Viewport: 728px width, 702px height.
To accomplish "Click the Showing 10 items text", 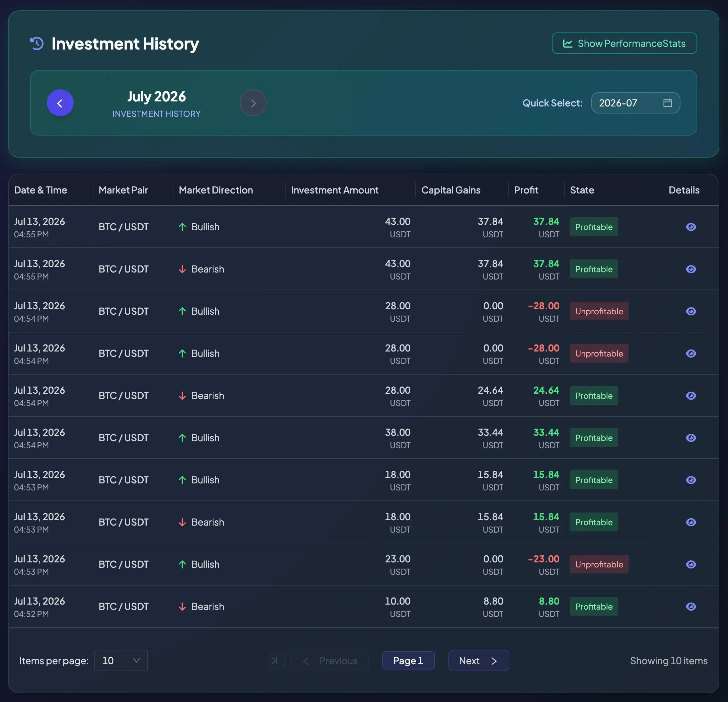I will click(669, 660).
